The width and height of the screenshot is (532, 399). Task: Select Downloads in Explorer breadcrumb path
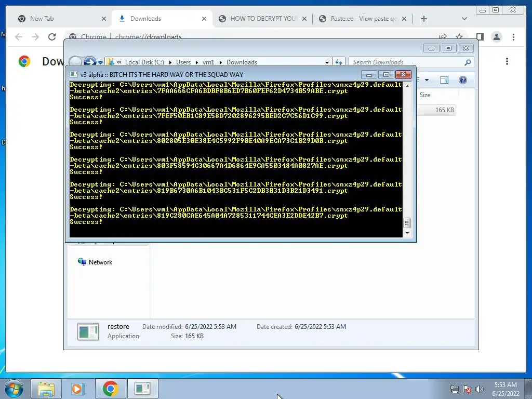[x=242, y=62]
